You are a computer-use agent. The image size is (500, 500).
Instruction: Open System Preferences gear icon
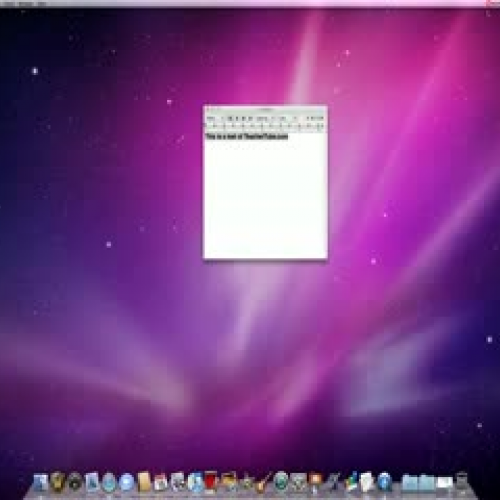(298, 482)
